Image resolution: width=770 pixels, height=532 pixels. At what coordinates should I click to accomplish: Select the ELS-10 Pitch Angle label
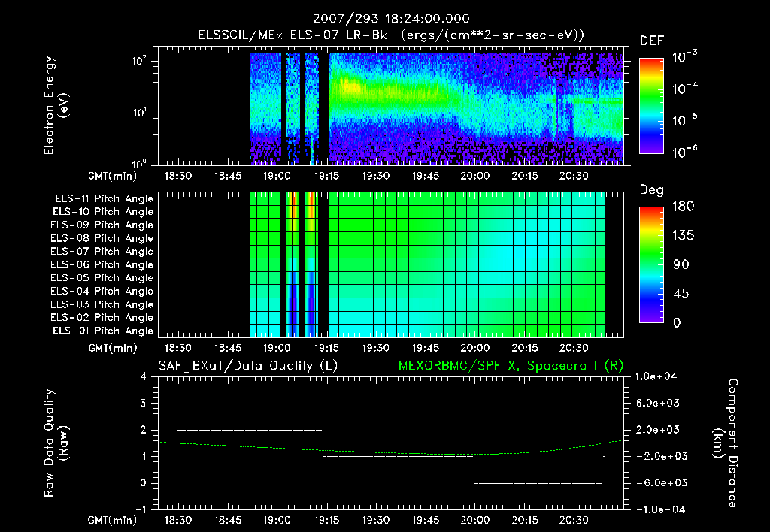click(x=103, y=212)
